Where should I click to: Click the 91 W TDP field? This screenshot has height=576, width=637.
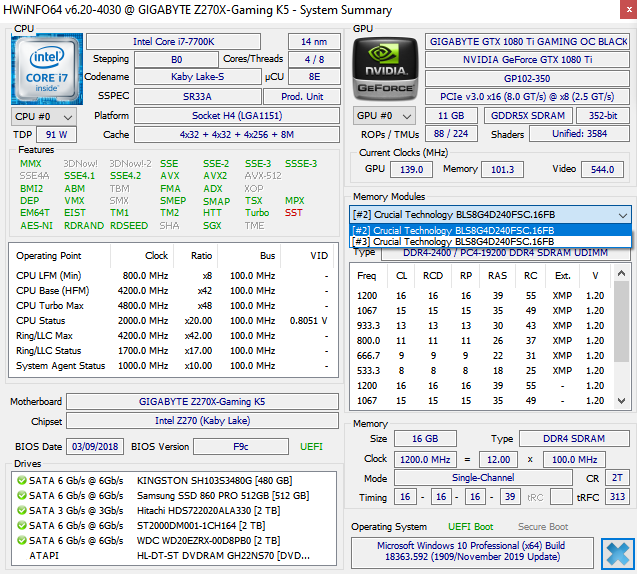click(56, 135)
